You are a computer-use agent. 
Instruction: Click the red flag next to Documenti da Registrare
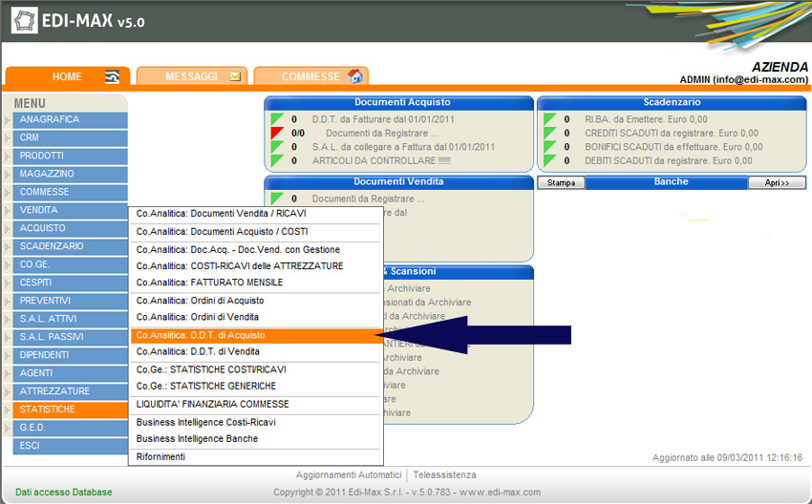(276, 134)
